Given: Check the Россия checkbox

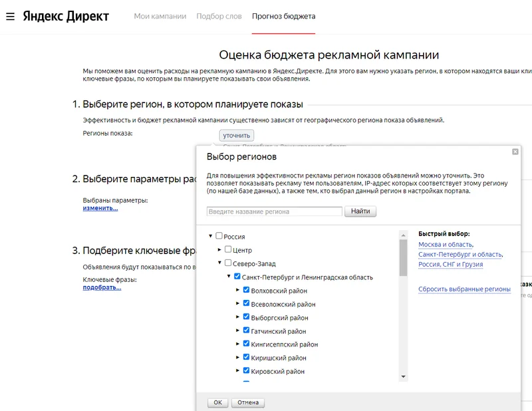Looking at the screenshot, I should (219, 235).
